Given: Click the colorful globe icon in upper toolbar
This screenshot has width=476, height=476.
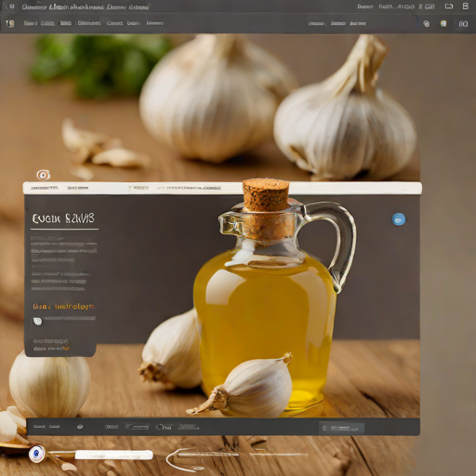Looking at the screenshot, I should pos(443,23).
